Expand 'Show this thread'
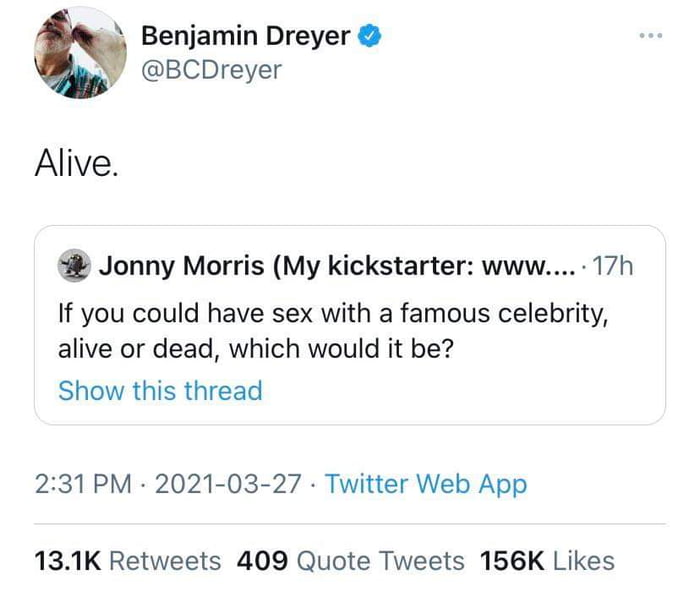Viewport: 700px width, 592px height. click(160, 390)
